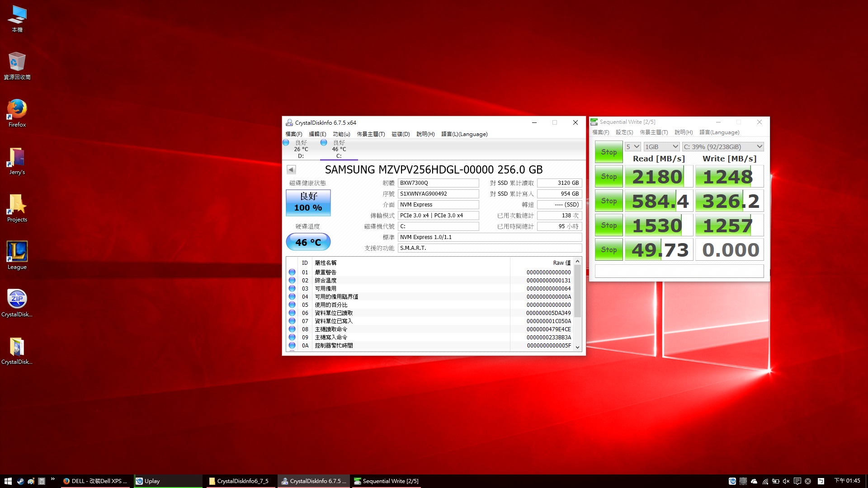Image resolution: width=868 pixels, height=488 pixels.
Task: Open the Recycle Bin desktop icon
Action: [x=17, y=66]
